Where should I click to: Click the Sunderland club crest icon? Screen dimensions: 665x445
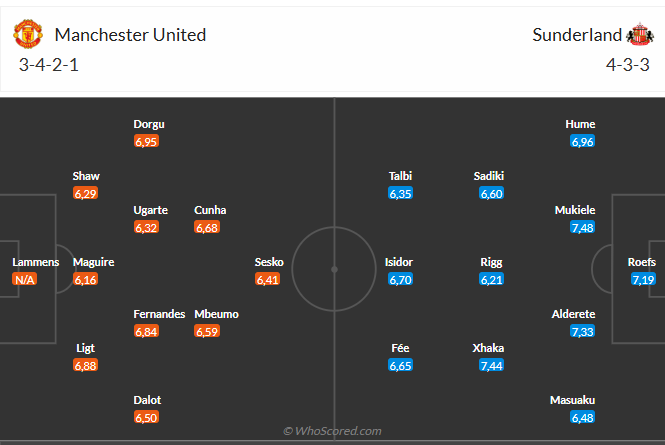pyautogui.click(x=638, y=35)
